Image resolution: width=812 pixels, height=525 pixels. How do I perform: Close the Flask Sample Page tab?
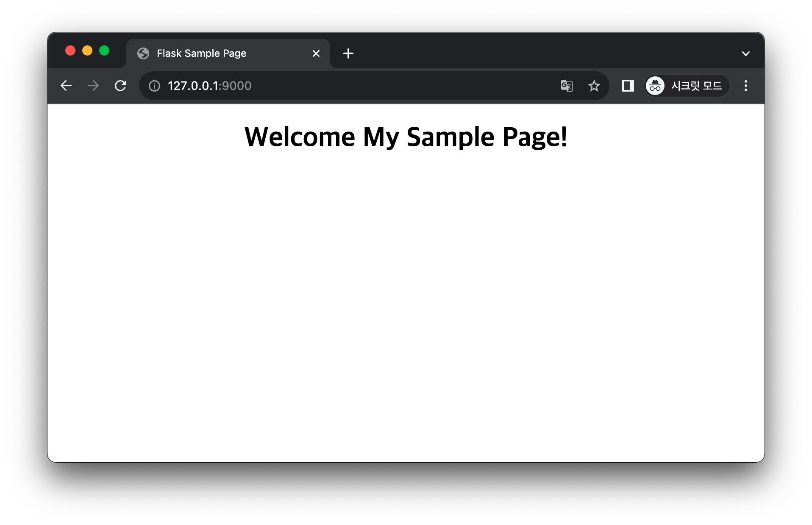(x=316, y=53)
